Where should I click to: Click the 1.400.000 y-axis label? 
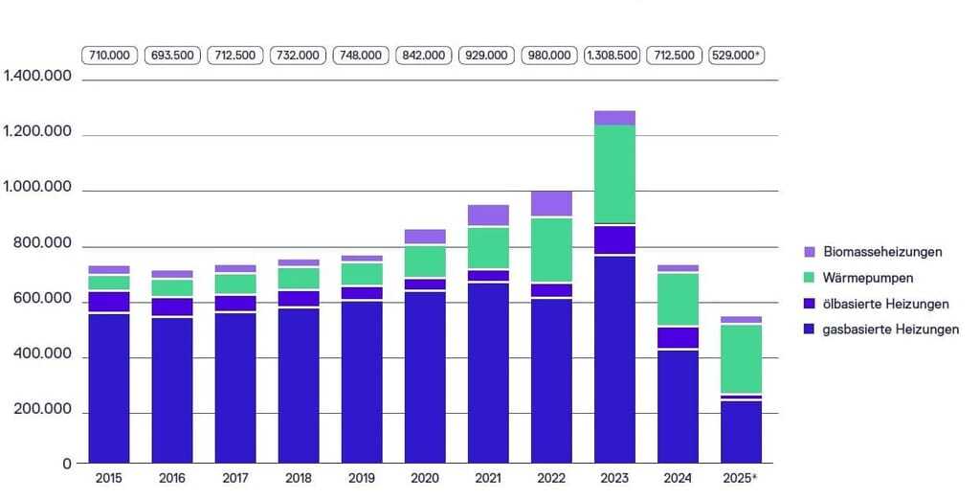[38, 77]
